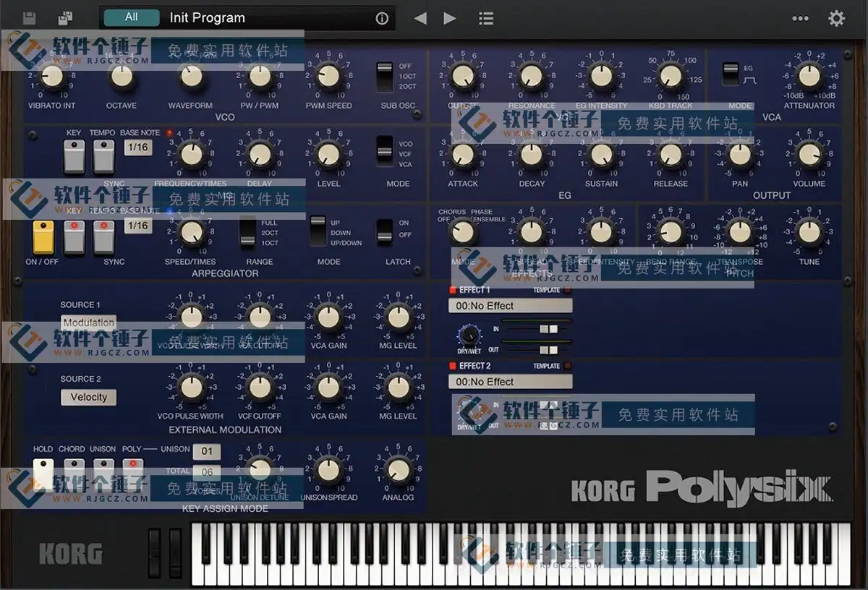Open the EFFECT 2 No Effect dropdown
868x590 pixels.
[x=510, y=382]
